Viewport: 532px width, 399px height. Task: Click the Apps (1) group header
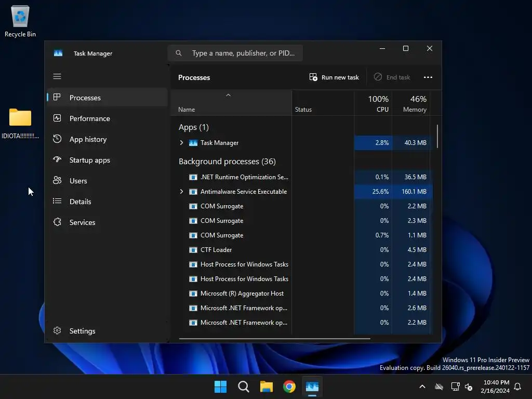coord(194,127)
